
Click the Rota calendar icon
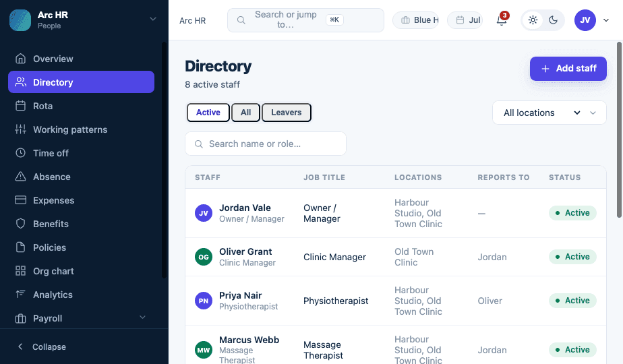pos(20,106)
